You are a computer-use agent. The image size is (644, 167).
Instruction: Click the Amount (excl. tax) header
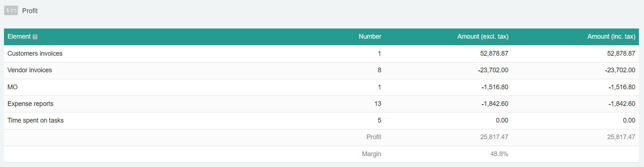(x=483, y=37)
